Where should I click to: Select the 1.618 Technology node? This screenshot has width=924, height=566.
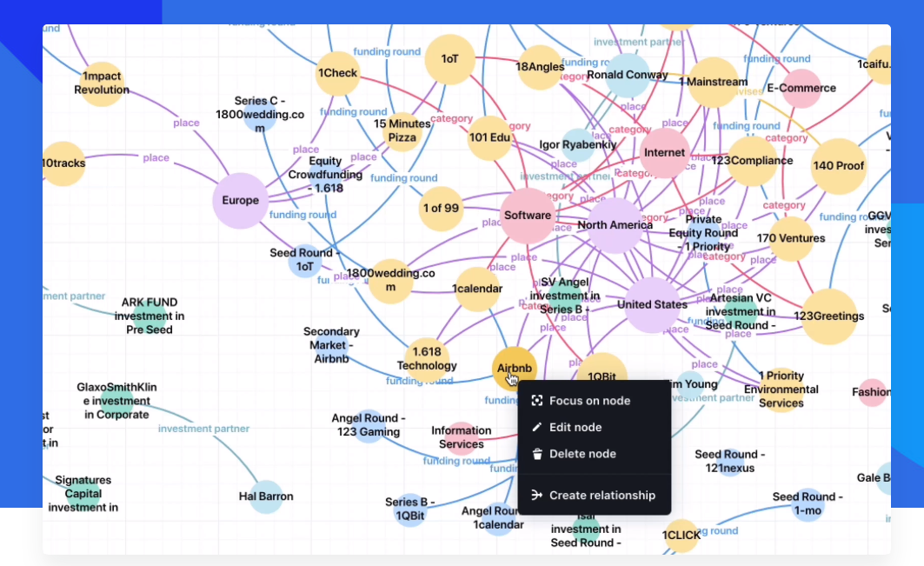point(427,359)
